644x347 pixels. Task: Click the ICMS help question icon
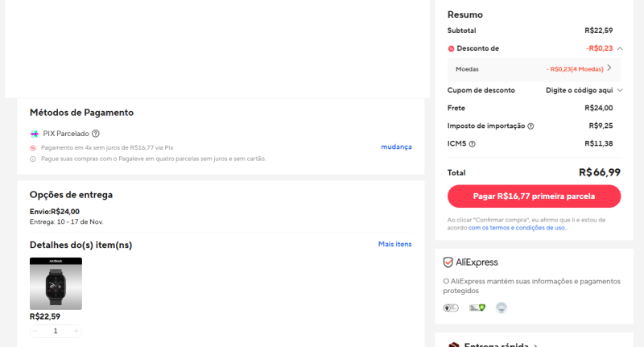click(x=473, y=144)
